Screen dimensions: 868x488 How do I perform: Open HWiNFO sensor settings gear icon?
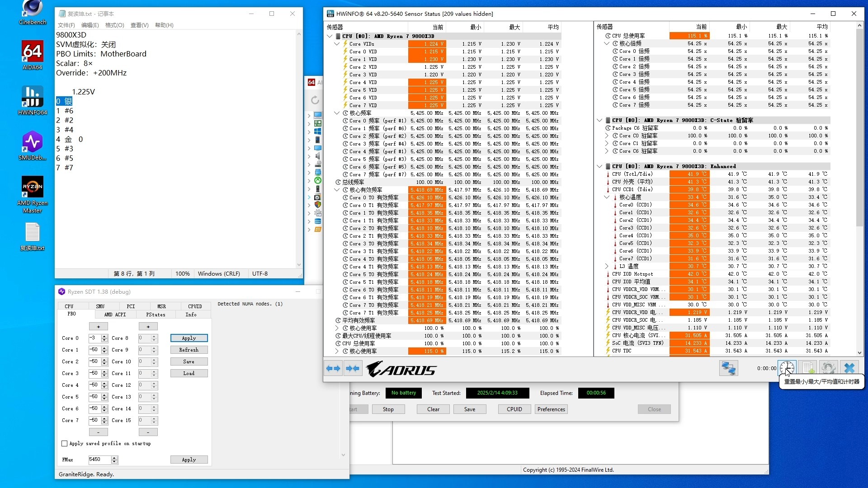pos(829,368)
